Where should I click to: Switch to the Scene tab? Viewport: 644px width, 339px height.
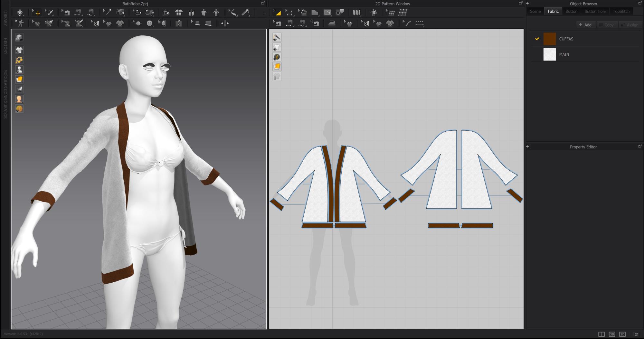coord(535,11)
